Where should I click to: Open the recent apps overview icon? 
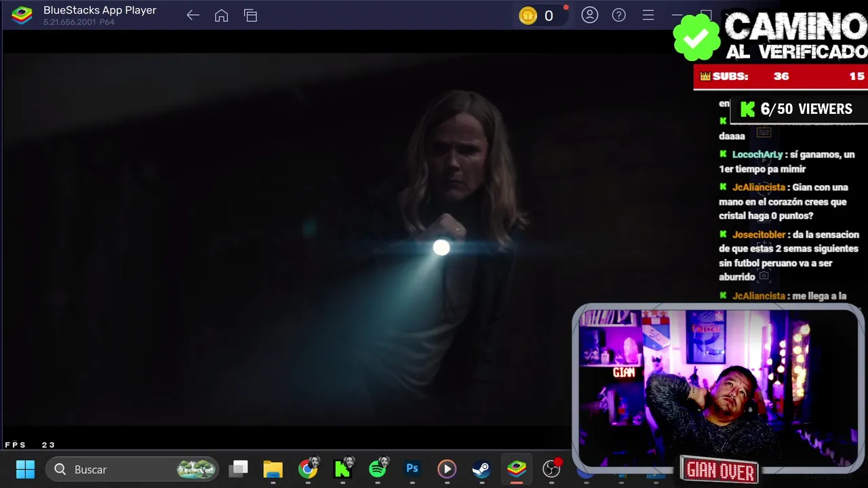click(250, 16)
